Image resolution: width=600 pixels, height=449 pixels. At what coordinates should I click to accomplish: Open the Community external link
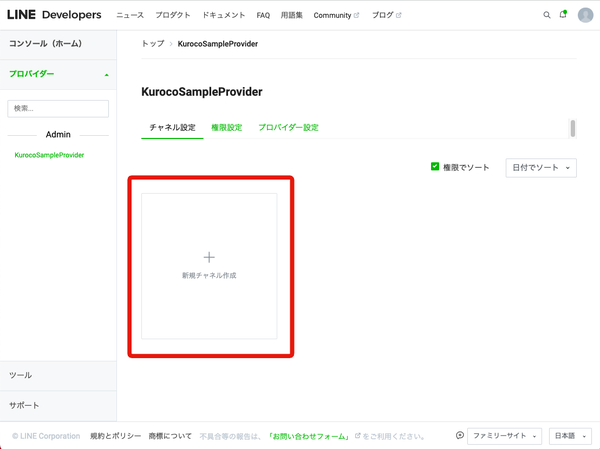[336, 15]
